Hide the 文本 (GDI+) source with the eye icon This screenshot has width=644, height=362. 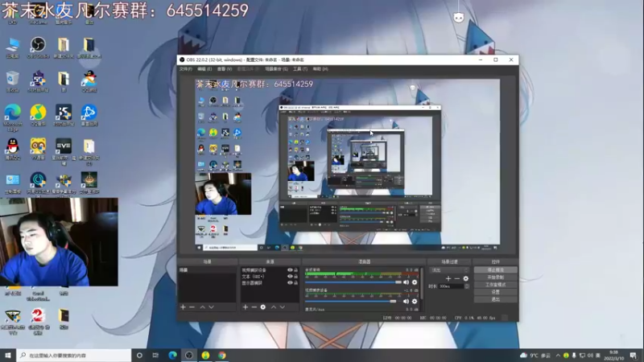point(290,277)
